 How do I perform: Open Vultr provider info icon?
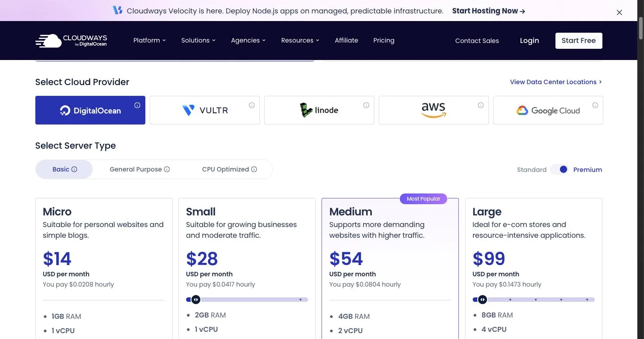coord(252,105)
